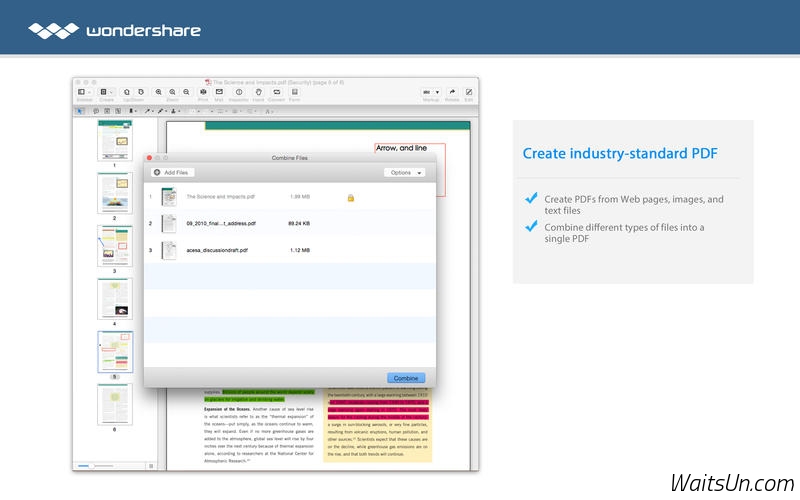Click the first zoom magnifier icon
The height and width of the screenshot is (500, 800).
[x=159, y=92]
